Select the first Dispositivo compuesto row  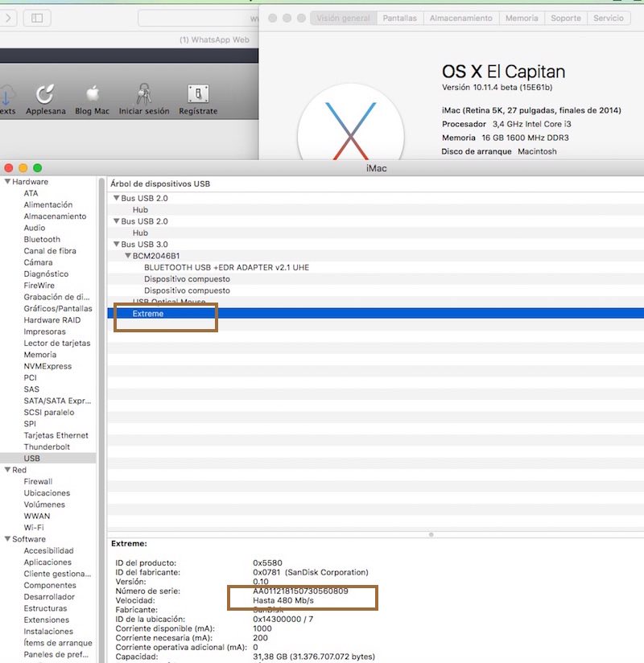376,279
